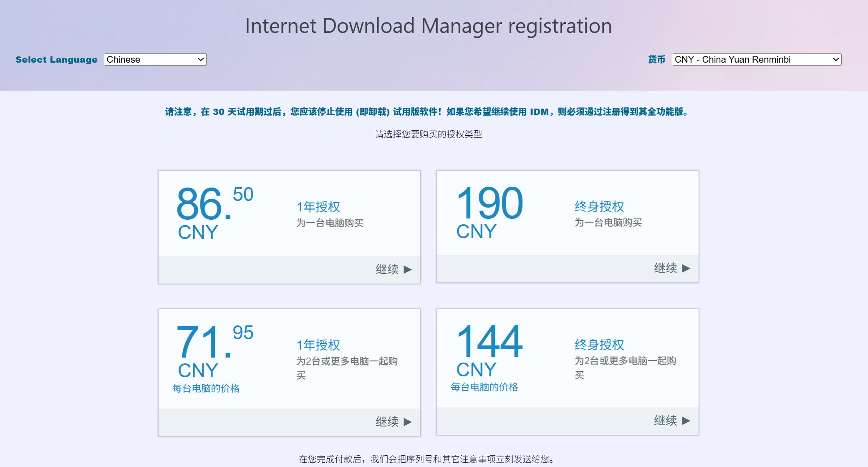The image size is (868, 467).
Task: Select the 144 CNY price text
Action: (x=490, y=350)
